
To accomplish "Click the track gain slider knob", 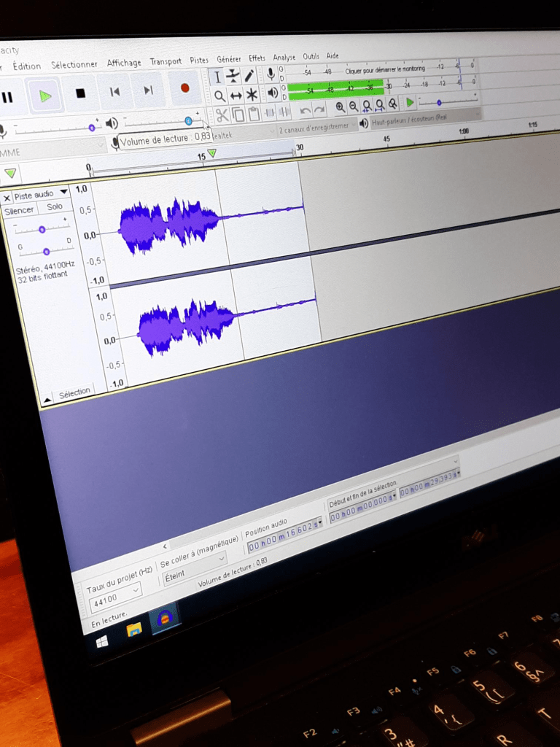I will pos(42,229).
